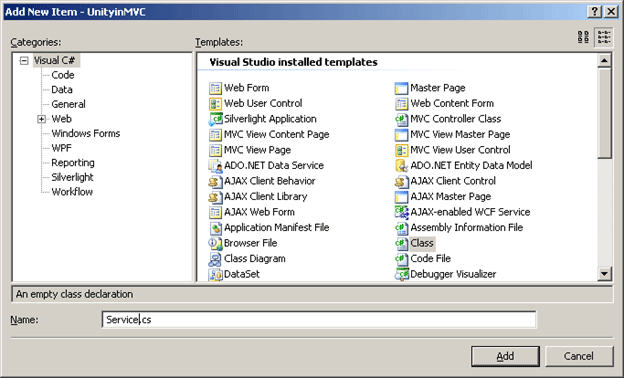Click the Cancel button
The height and width of the screenshot is (378, 624).
[x=578, y=356]
